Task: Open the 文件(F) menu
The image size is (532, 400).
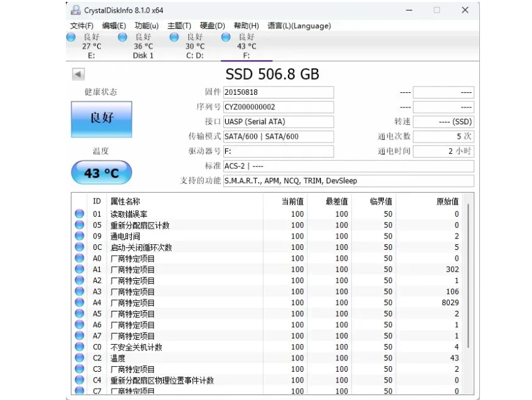Action: tap(82, 26)
